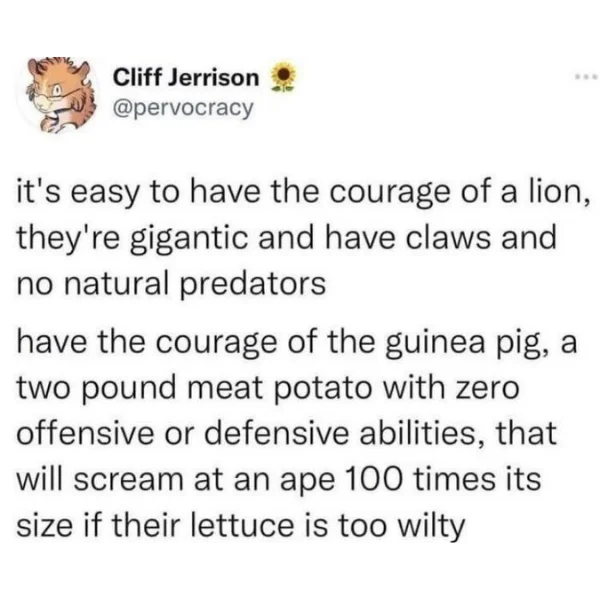The width and height of the screenshot is (600, 600).
Task: Select the line "two pound meat potato with zero"
Action: click(x=268, y=388)
